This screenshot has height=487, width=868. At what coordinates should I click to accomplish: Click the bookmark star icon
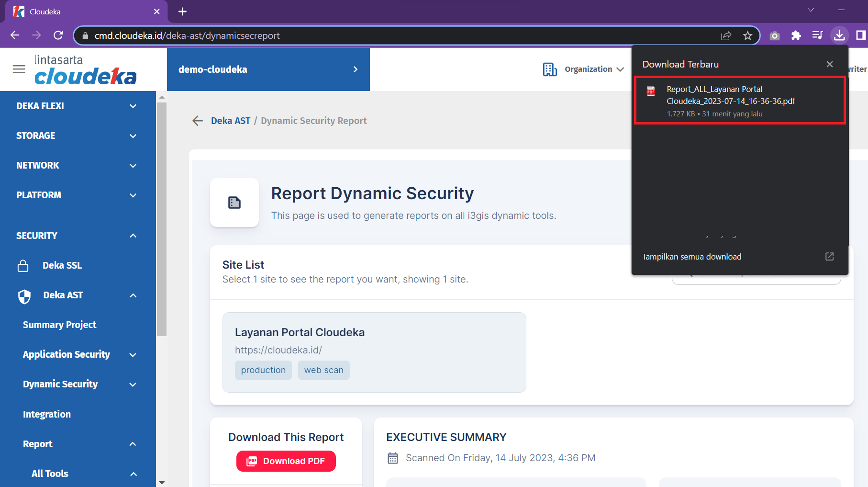tap(747, 35)
